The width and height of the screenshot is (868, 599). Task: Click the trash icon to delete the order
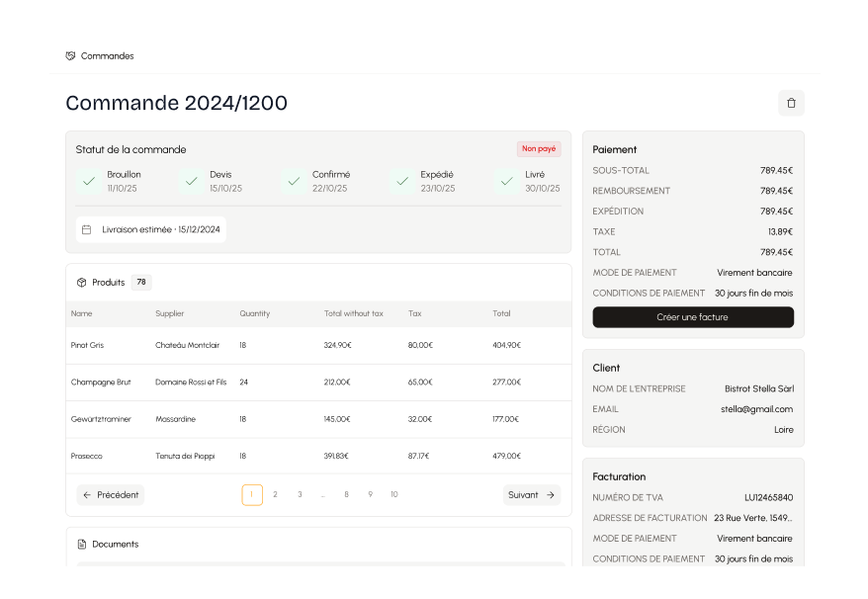tap(791, 103)
